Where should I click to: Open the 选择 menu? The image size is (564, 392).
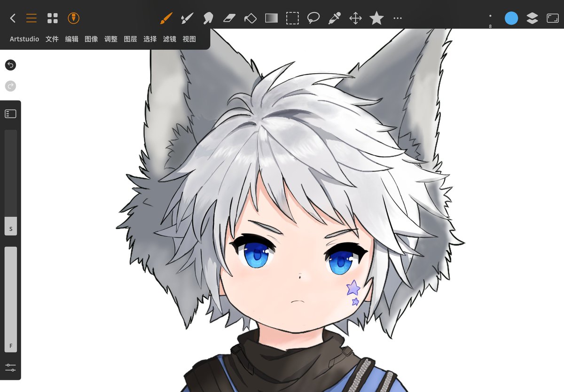[150, 39]
